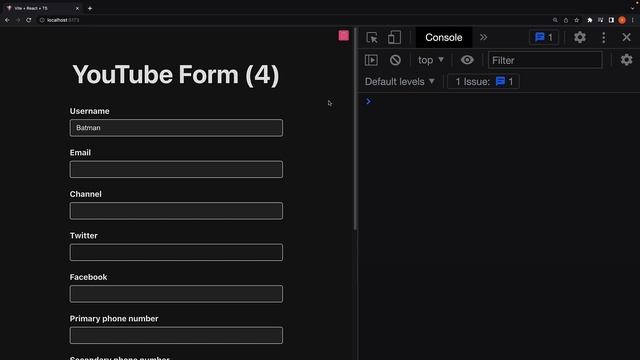
Task: Reload the page
Action: 29,20
